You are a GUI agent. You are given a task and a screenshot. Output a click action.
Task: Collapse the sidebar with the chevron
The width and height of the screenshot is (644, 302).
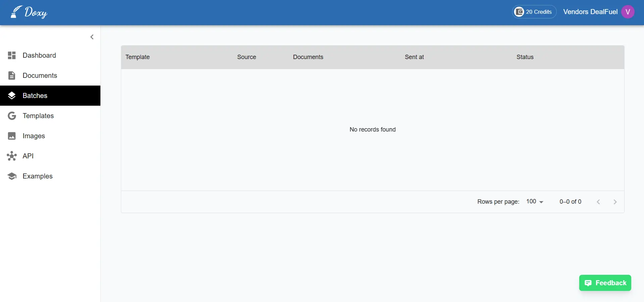click(92, 37)
